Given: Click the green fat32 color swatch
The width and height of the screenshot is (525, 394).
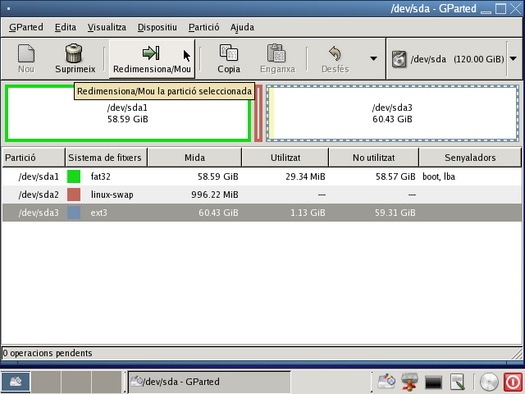Looking at the screenshot, I should [x=74, y=176].
